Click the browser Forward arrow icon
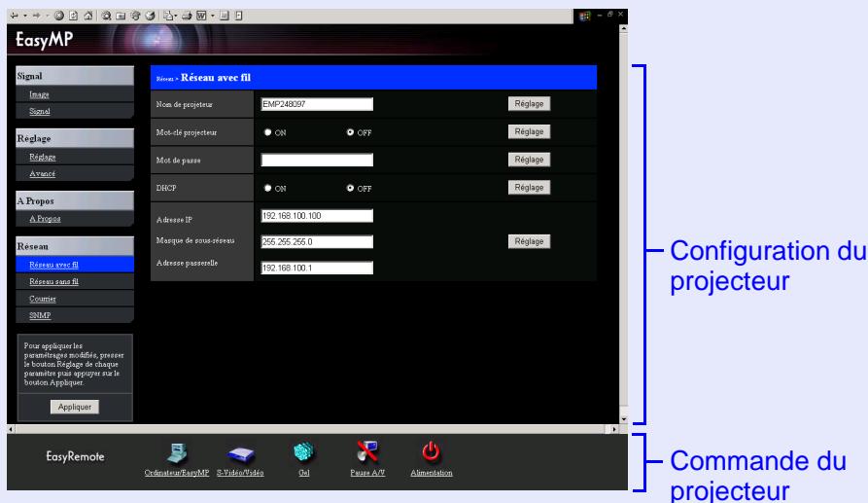Screen dimensions: 868x503 tap(37, 16)
